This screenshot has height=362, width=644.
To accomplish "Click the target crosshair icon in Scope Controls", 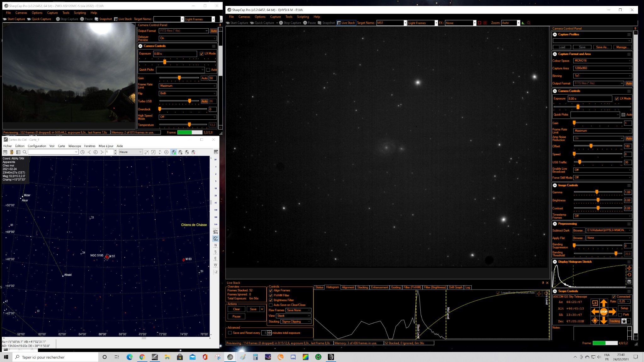I will [x=595, y=321].
